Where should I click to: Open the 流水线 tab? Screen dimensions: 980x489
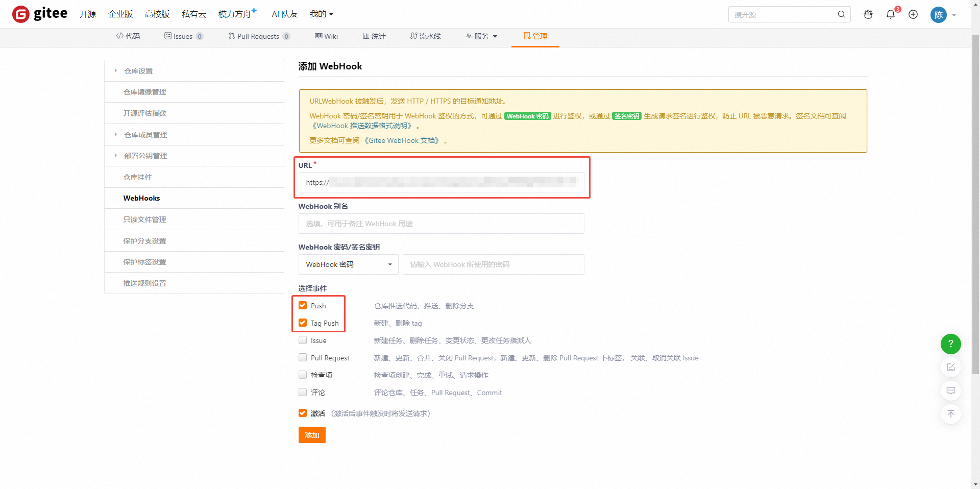[425, 36]
